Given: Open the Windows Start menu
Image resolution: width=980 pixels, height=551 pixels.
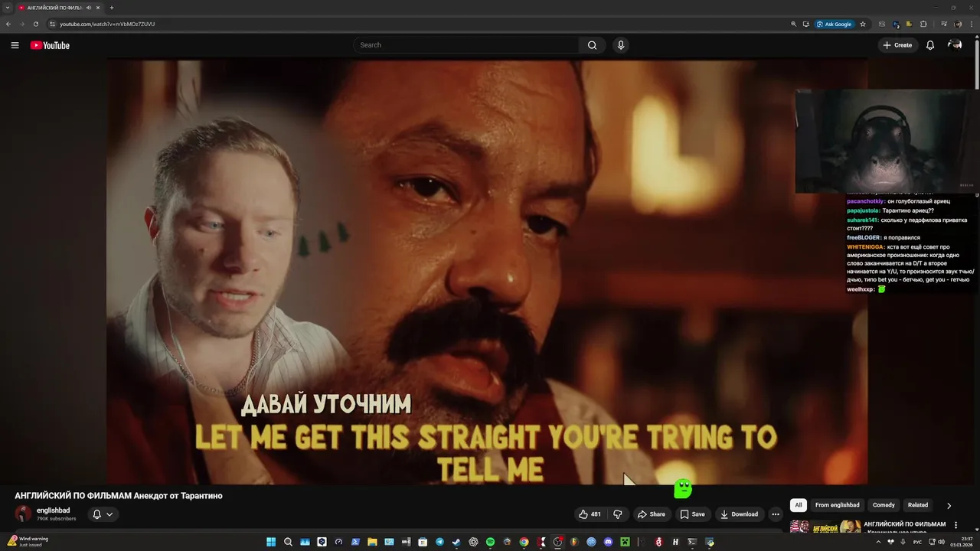Looking at the screenshot, I should (271, 542).
